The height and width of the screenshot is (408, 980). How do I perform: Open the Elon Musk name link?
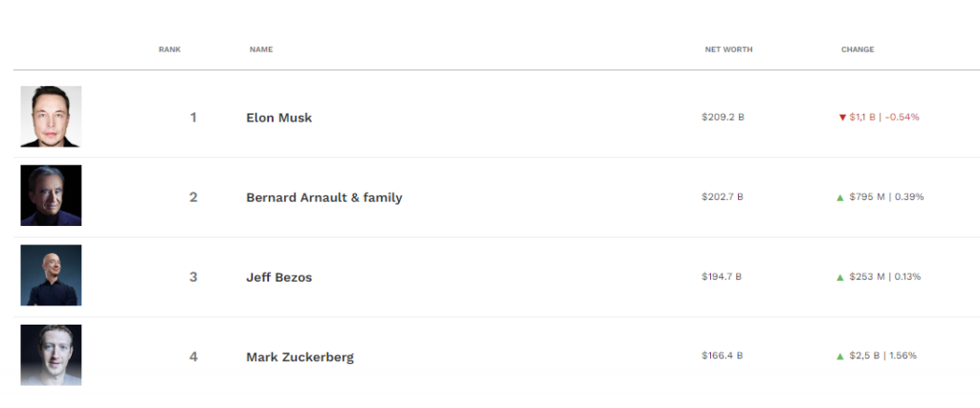[x=278, y=118]
